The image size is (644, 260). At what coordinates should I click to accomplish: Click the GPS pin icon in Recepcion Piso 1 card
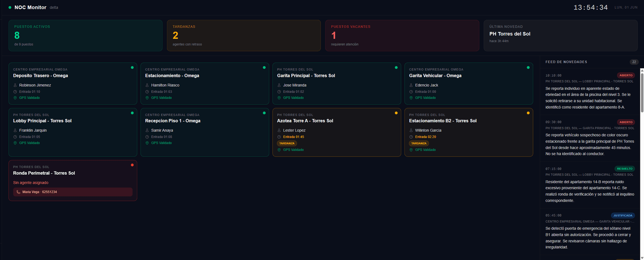(x=147, y=143)
